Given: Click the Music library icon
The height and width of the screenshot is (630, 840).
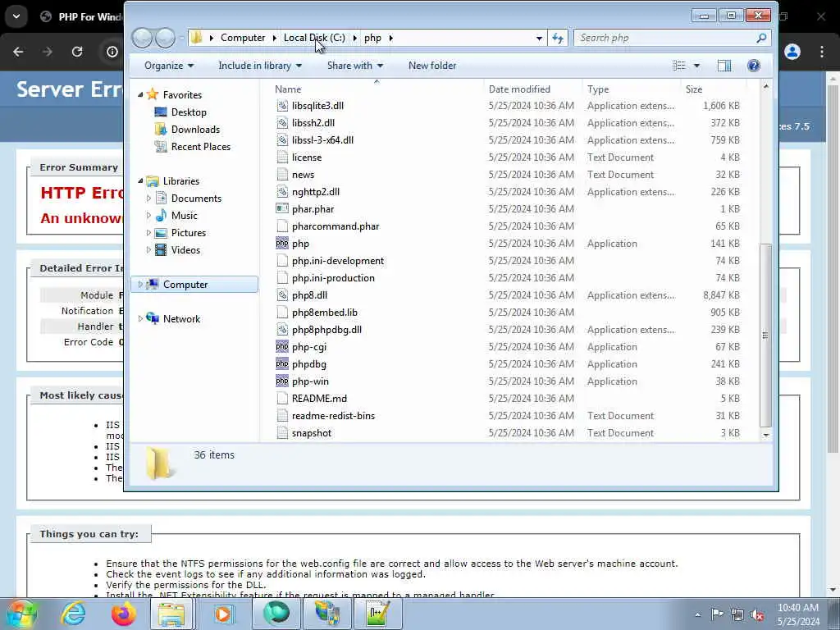Looking at the screenshot, I should point(160,216).
